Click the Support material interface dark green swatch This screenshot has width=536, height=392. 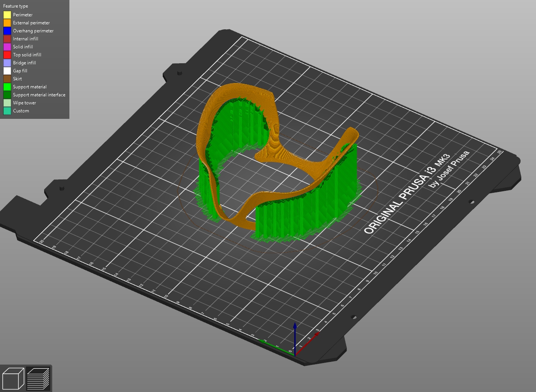[7, 95]
